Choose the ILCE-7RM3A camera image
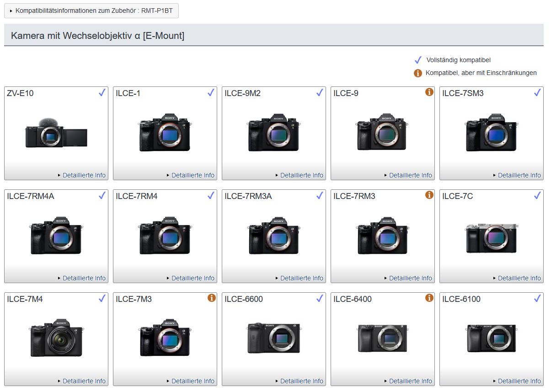 pyautogui.click(x=274, y=235)
